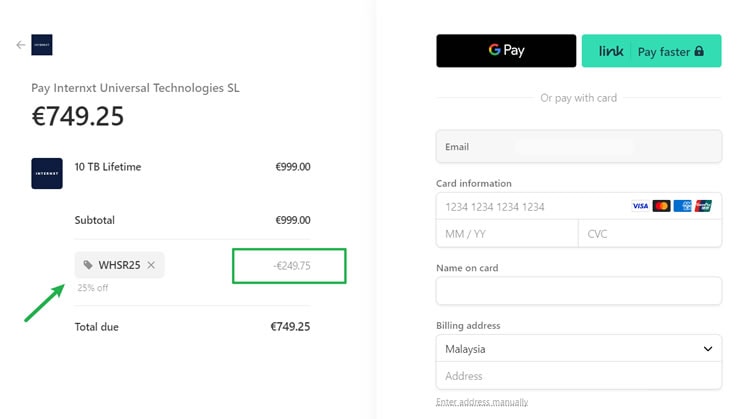
Task: Choose Link Pay faster button
Action: pyautogui.click(x=651, y=51)
